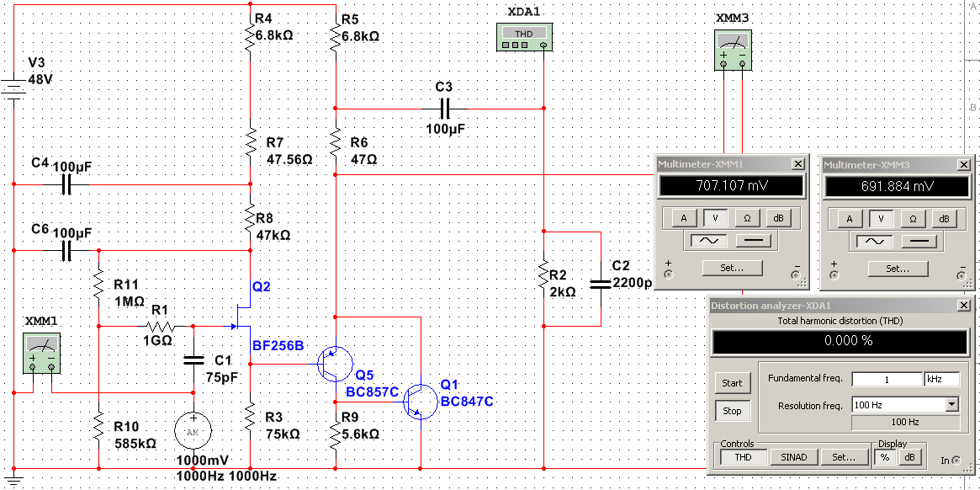The width and height of the screenshot is (980, 490).
Task: Close the Distortion analyzer-XDA1 window
Action: click(964, 306)
